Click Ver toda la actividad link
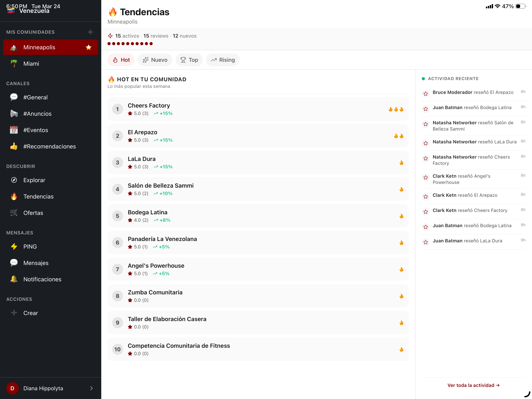The width and height of the screenshot is (532, 399). point(473,385)
